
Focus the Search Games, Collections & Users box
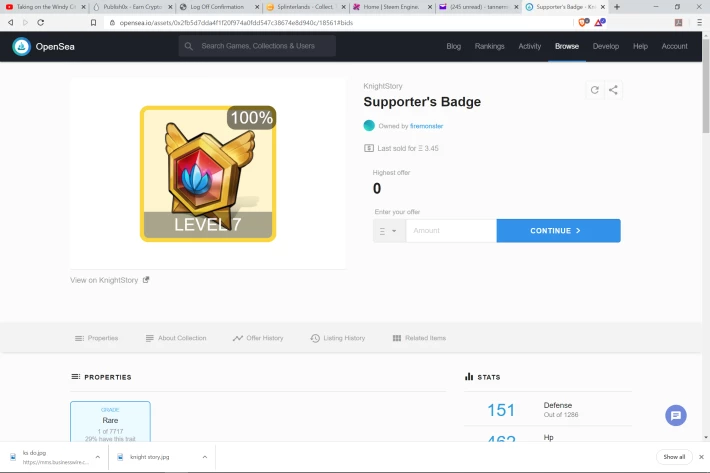[257, 46]
